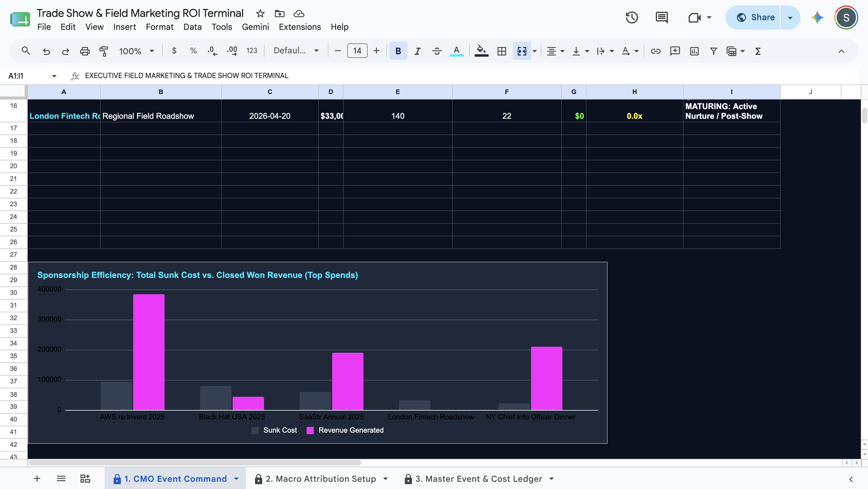Screen dimensions: 868x489
Task: Search the menus with the magnifier icon
Action: click(26, 51)
